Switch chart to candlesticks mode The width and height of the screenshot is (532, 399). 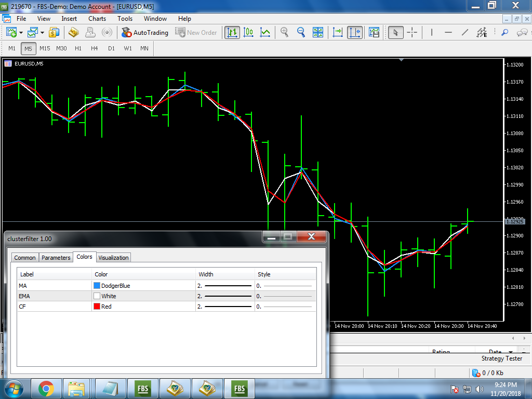point(249,33)
